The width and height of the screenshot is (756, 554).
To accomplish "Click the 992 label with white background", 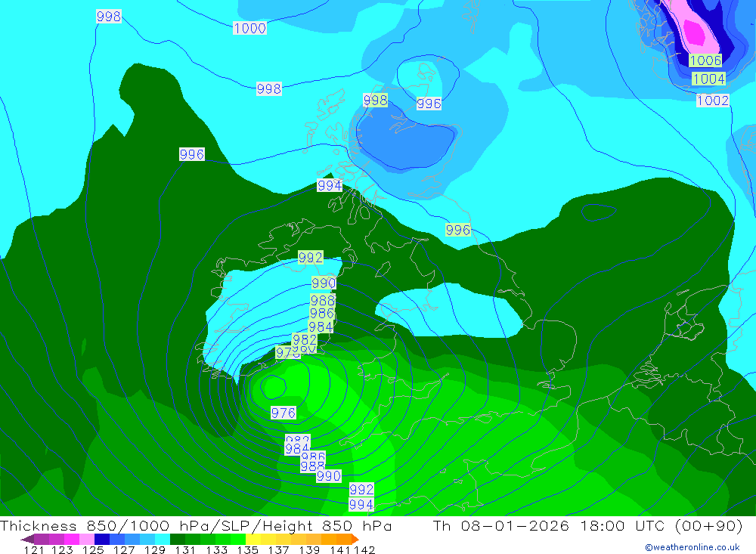I will pos(361,490).
